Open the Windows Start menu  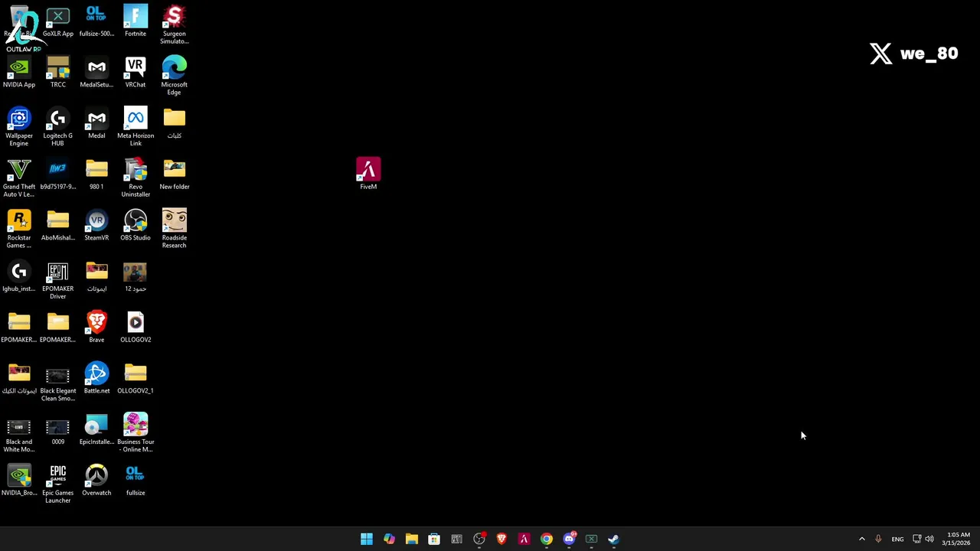coord(367,539)
